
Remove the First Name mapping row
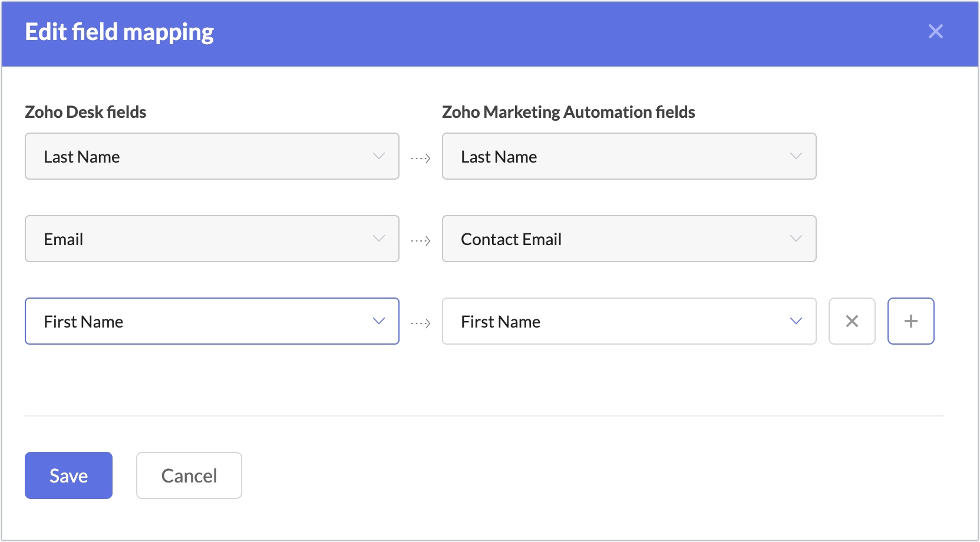pos(852,321)
